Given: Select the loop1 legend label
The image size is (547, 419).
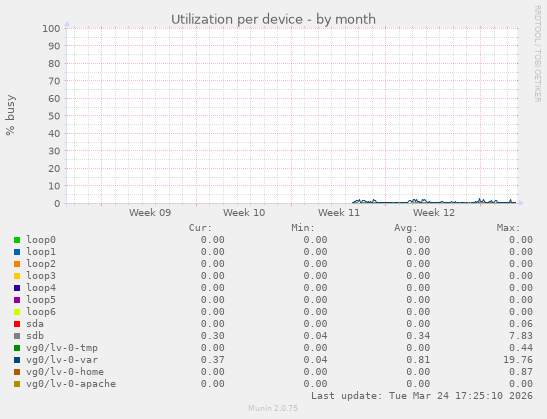Looking at the screenshot, I should [41, 252].
